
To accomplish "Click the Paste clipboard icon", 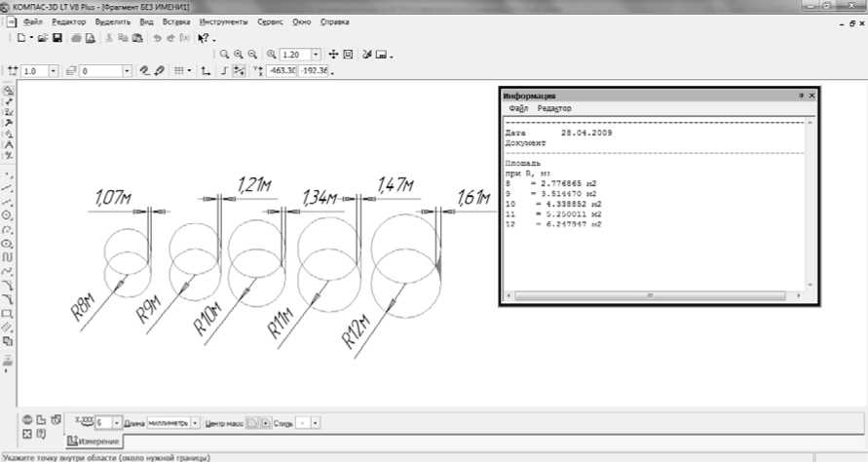I will pos(137,38).
